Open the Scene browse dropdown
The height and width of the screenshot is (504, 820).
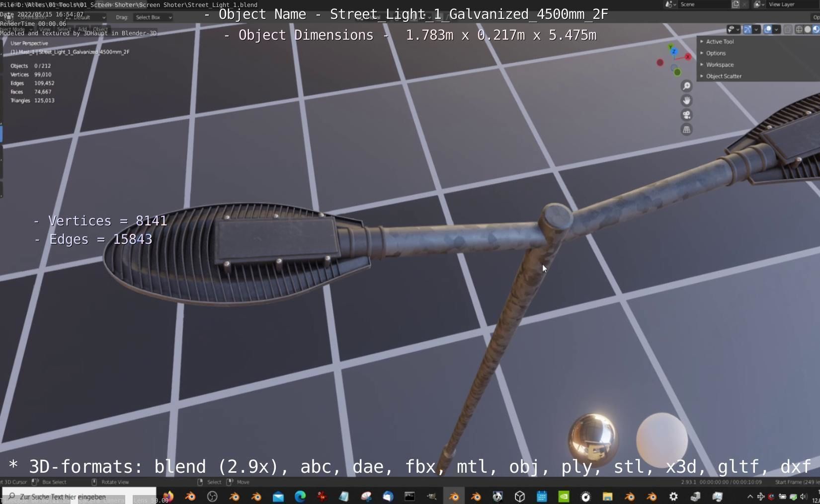[x=671, y=4]
